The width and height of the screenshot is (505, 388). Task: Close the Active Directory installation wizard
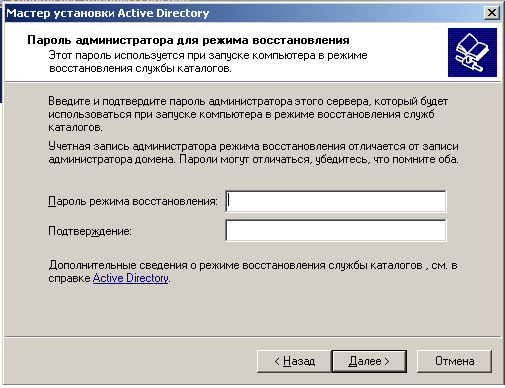492,13
